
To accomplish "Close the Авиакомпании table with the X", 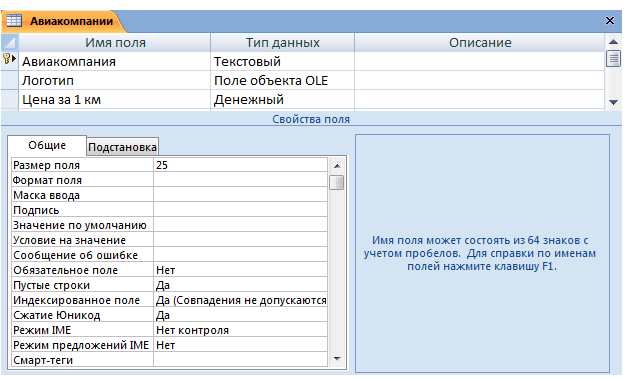I will [x=609, y=20].
